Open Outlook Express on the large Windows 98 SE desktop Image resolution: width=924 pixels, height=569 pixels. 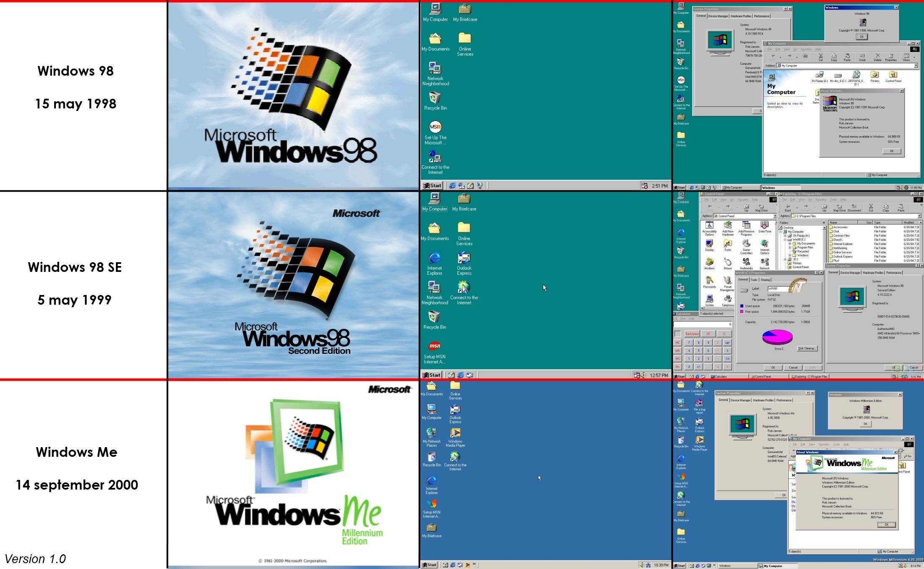tap(464, 263)
